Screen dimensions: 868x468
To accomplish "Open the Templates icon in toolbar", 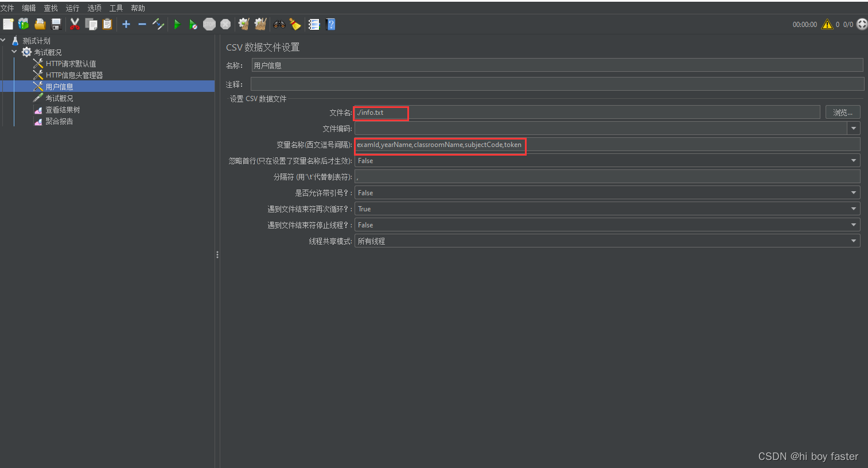I will pos(24,24).
